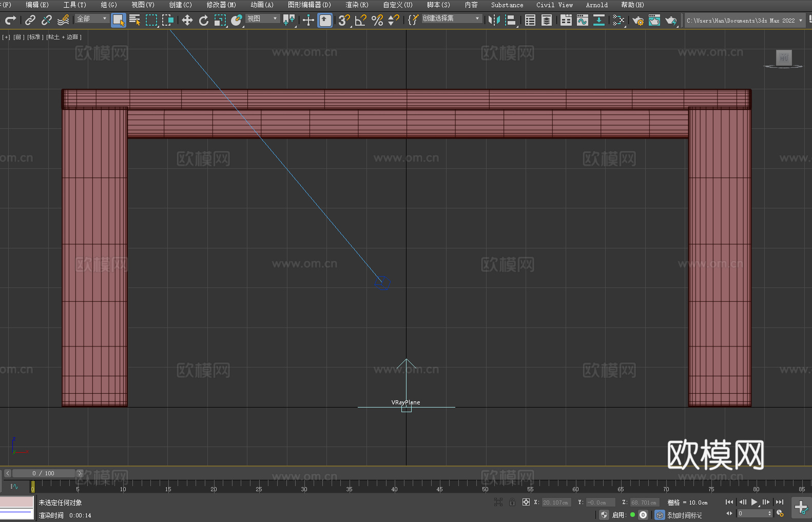Go to end of animation
The width and height of the screenshot is (812, 522).
pyautogui.click(x=780, y=502)
